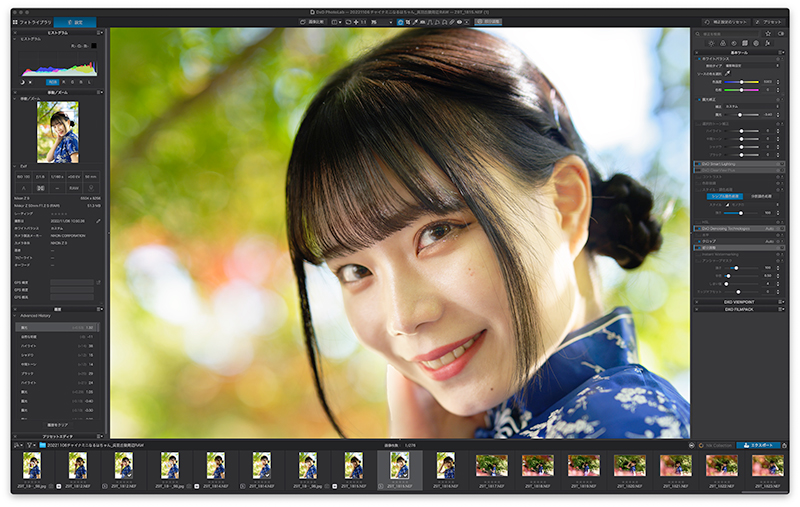This screenshot has height=507, width=800.
Task: Pick the white balance eyedropper in toolbar
Action: pos(415,22)
